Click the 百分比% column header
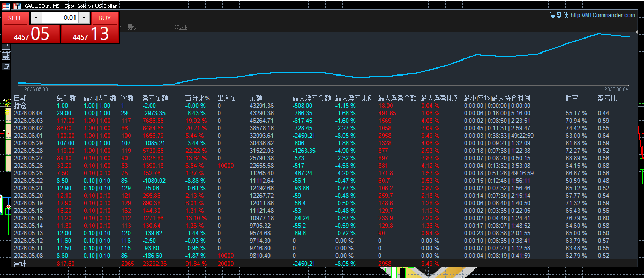The image size is (644, 278). tap(198, 99)
